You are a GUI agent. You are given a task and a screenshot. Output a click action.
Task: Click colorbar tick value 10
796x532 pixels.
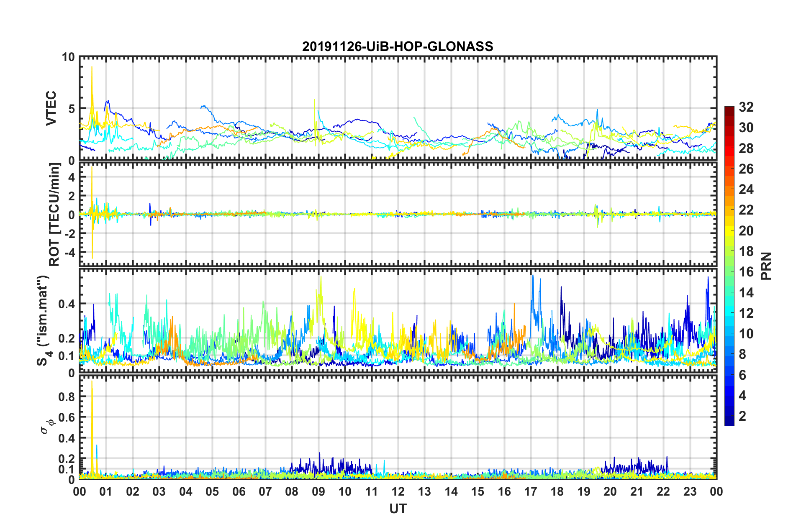click(746, 334)
